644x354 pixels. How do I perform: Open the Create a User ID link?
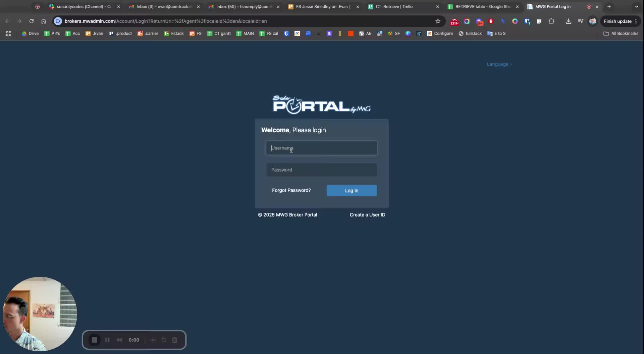(367, 215)
